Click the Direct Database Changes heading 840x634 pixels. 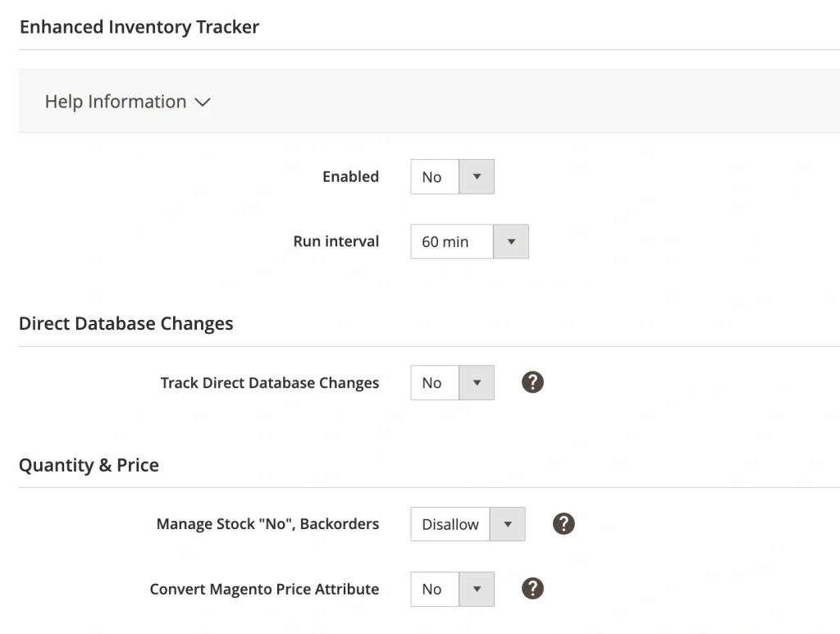click(x=126, y=323)
